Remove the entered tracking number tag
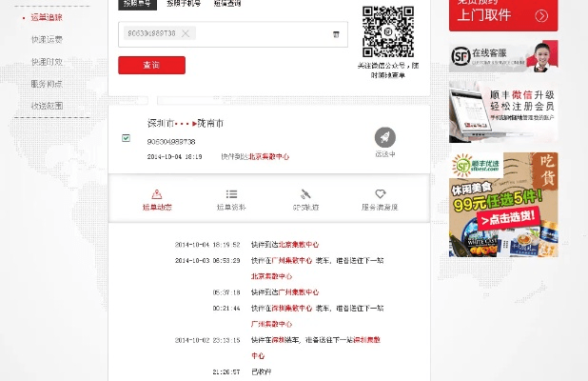Image resolution: width=588 pixels, height=381 pixels. click(186, 33)
